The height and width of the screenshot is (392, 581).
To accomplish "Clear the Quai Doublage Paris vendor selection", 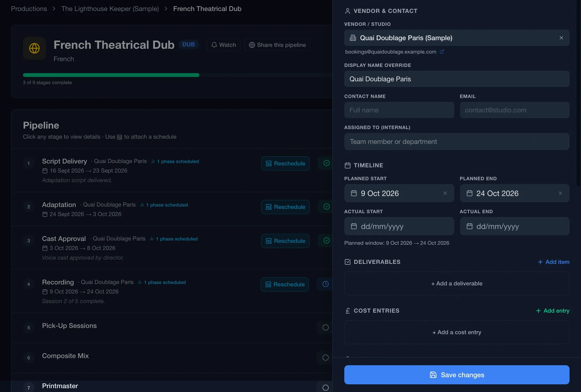I will click(x=561, y=38).
